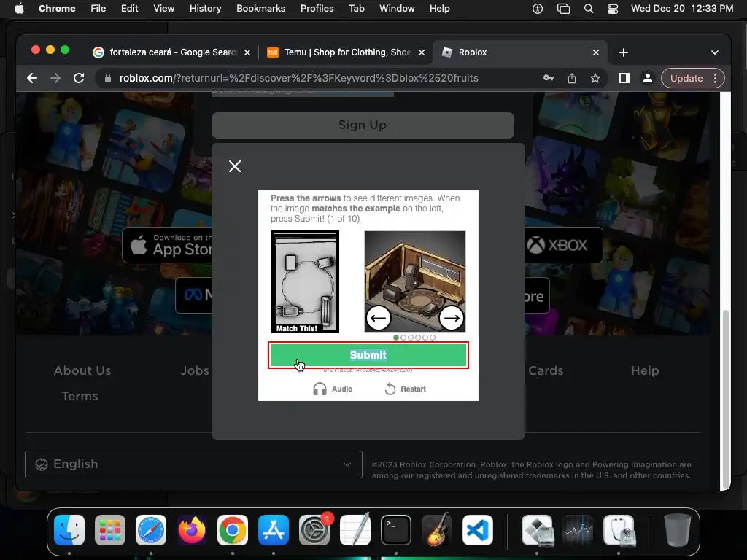747x560 pixels.
Task: Open saved passwords key icon
Action: (549, 78)
